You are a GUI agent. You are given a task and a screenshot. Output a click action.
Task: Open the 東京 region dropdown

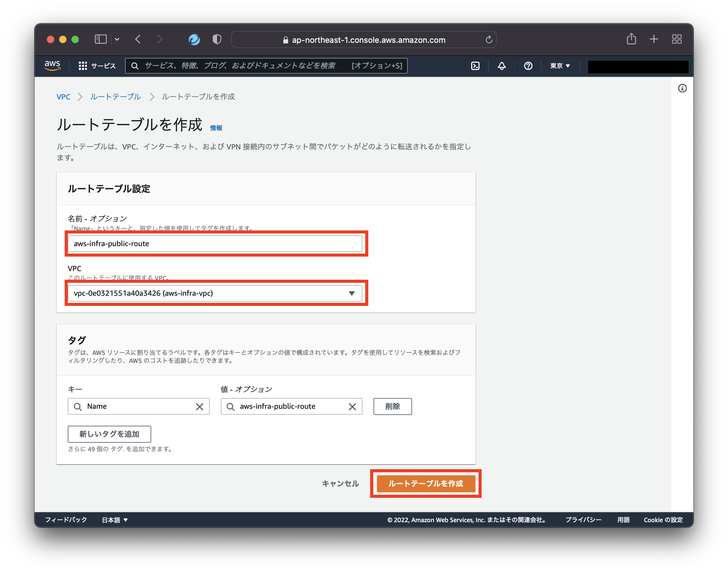(x=559, y=66)
